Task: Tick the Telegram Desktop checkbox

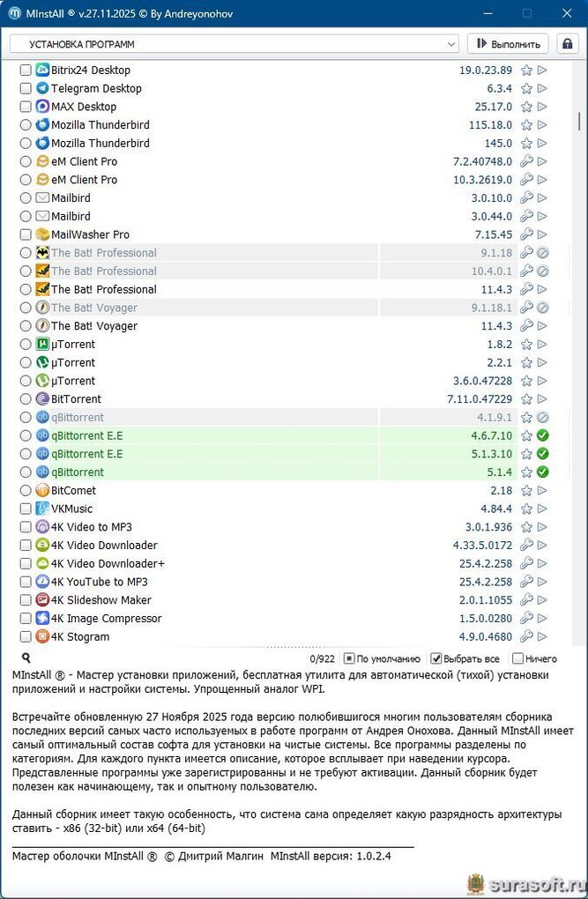Action: 26,88
